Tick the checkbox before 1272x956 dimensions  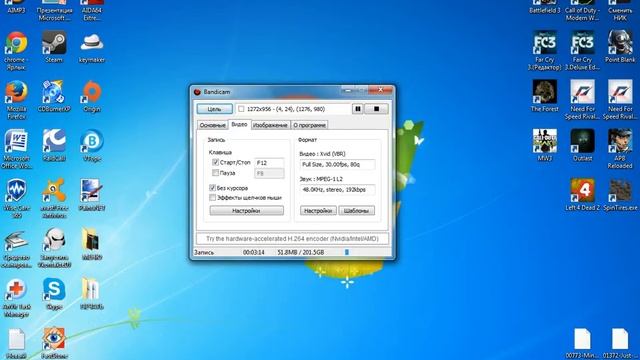coord(241,109)
